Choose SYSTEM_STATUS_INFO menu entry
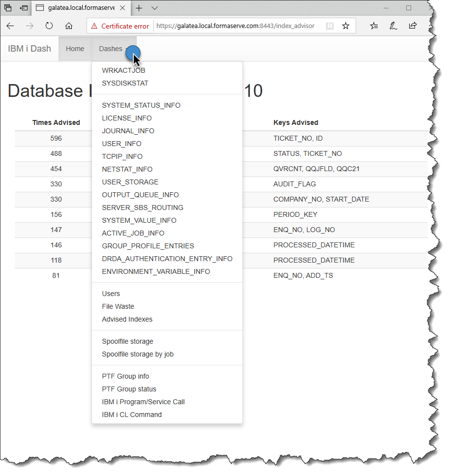This screenshot has height=476, width=450. (x=141, y=105)
